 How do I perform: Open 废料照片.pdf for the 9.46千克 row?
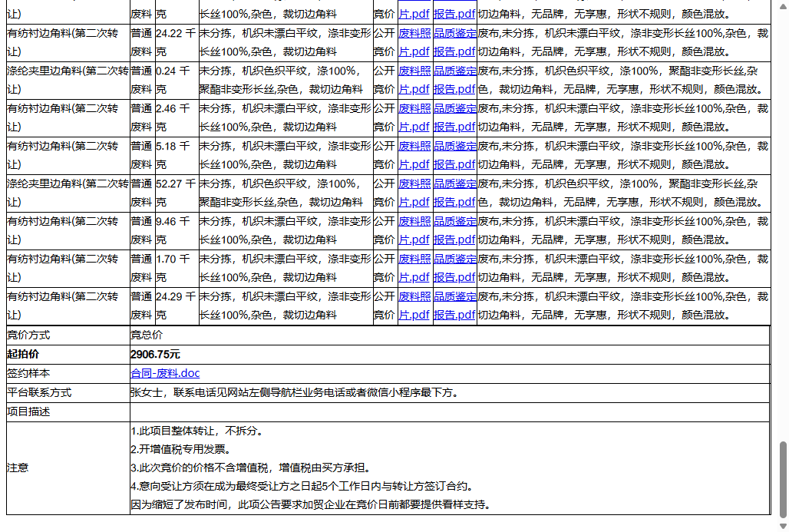coord(414,230)
